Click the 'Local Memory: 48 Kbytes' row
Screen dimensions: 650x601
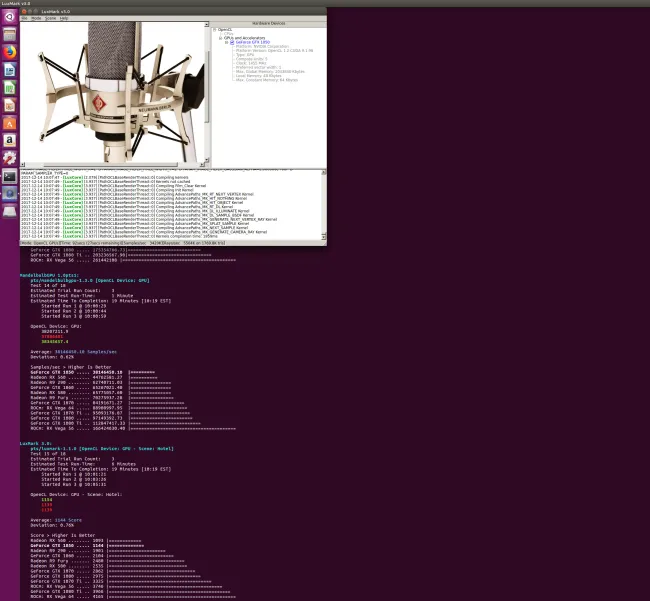click(258, 76)
